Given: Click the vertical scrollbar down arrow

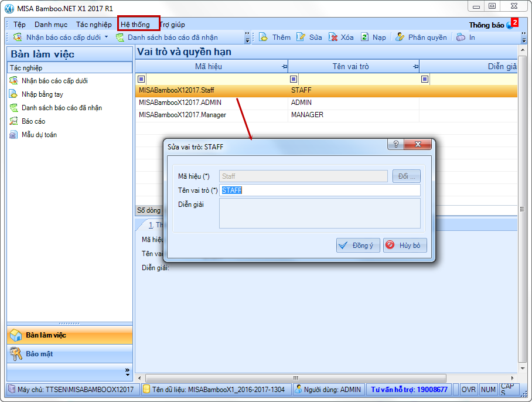Looking at the screenshot, I should pyautogui.click(x=523, y=369).
